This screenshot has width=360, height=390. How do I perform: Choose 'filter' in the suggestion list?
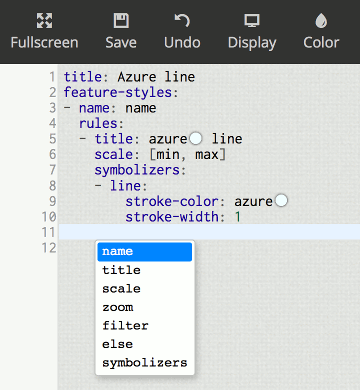pyautogui.click(x=145, y=326)
